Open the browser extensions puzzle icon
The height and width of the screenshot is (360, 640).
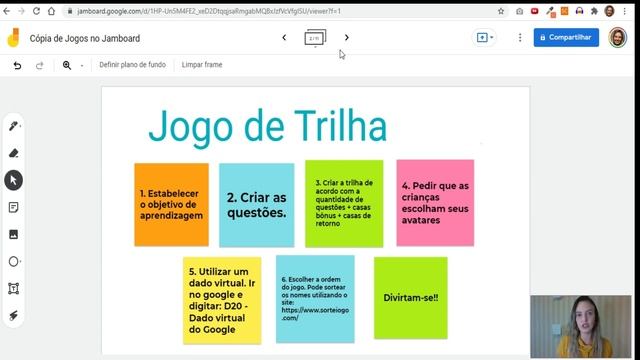coord(594,11)
